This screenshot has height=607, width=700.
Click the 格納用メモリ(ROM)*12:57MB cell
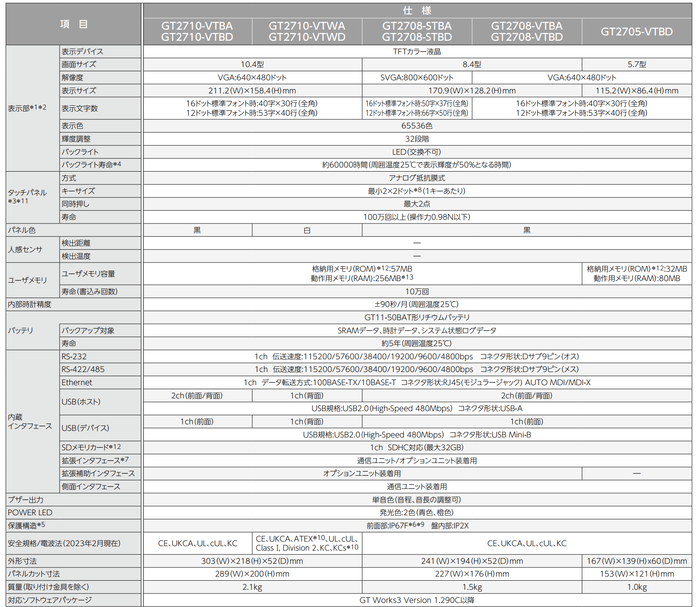362,274
